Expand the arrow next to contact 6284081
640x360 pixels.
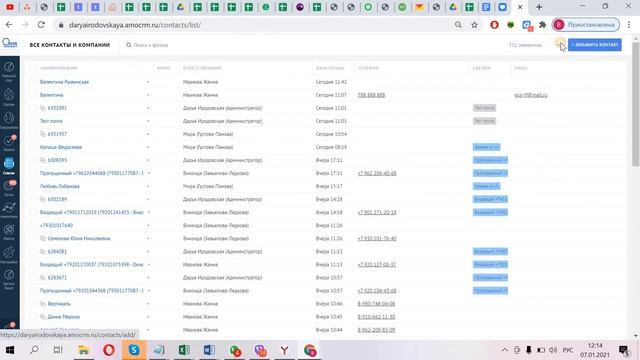click(148, 252)
